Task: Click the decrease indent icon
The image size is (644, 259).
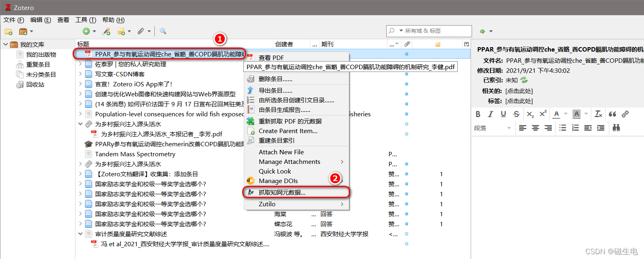Action: coord(588,128)
